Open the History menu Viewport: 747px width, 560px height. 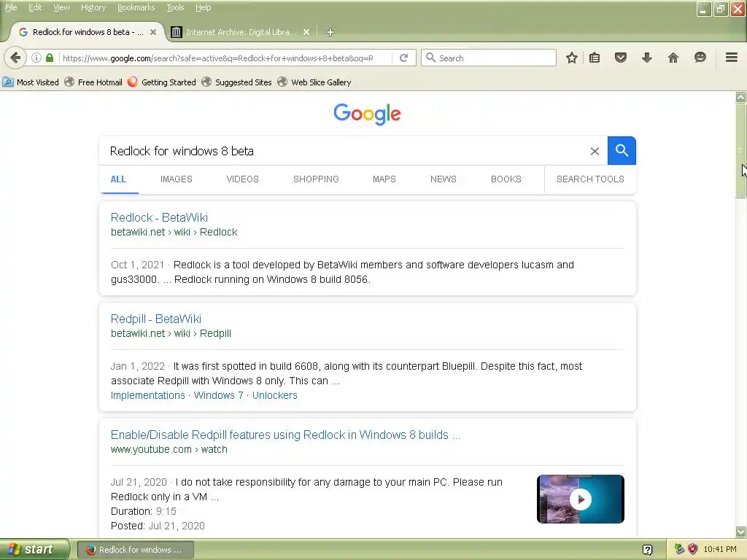point(93,7)
